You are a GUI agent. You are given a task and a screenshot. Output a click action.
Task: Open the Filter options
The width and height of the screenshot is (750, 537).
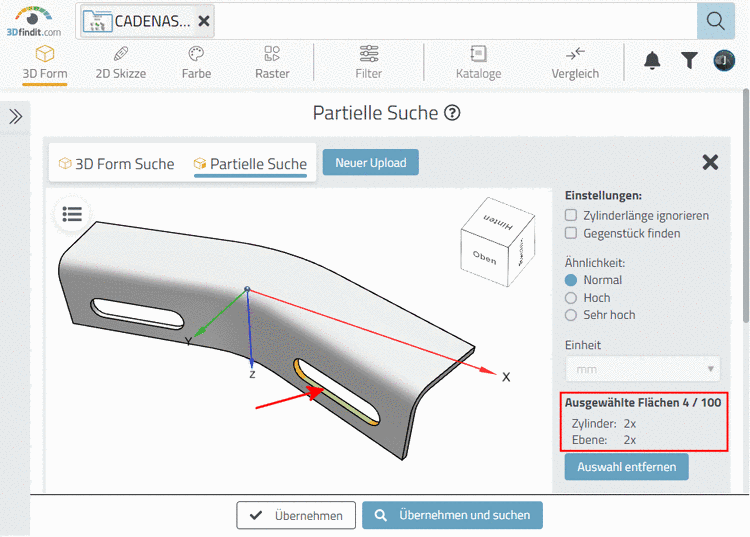pos(369,62)
